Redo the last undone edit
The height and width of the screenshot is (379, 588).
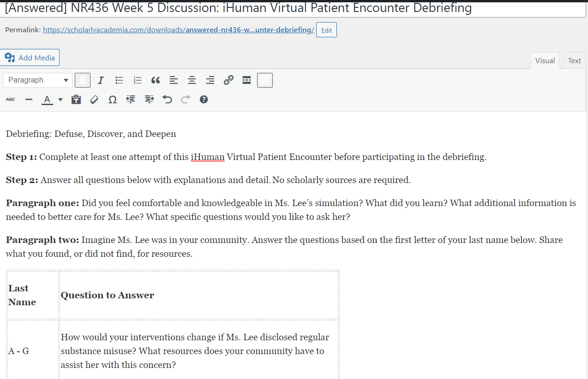(x=186, y=100)
